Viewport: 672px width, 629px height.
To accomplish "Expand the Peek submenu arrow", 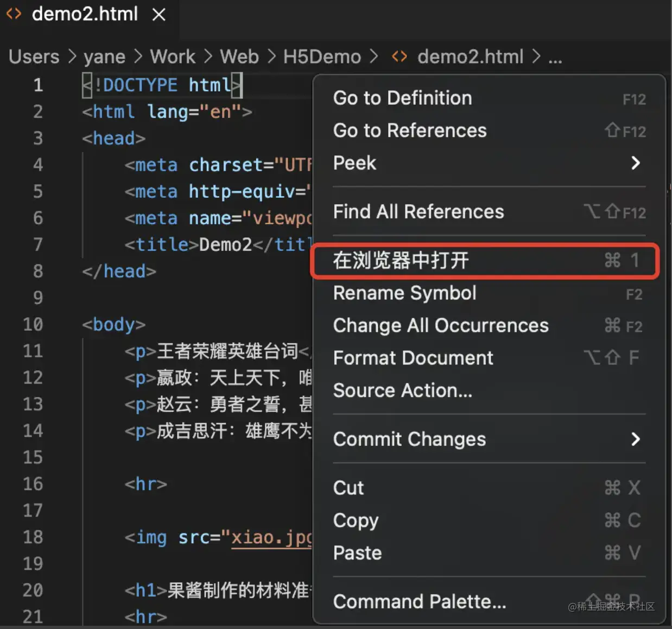I will coord(635,163).
